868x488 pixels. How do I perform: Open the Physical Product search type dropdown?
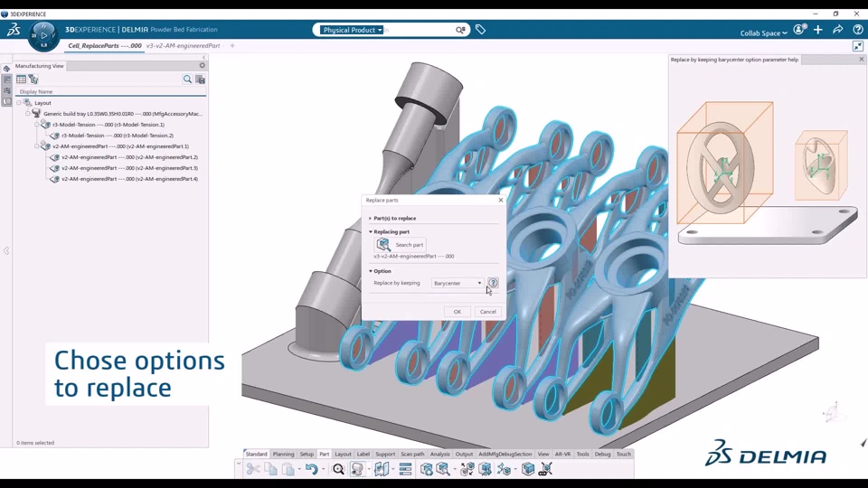(x=352, y=30)
